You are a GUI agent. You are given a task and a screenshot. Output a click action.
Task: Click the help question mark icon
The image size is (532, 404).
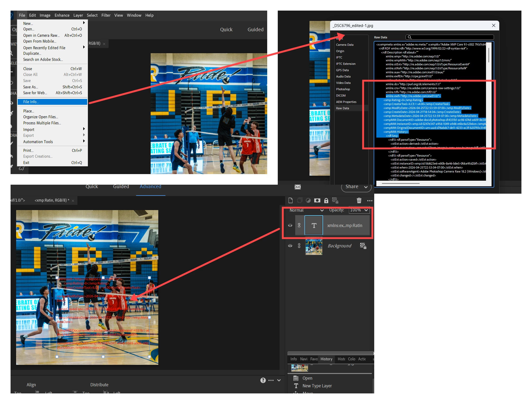click(263, 380)
